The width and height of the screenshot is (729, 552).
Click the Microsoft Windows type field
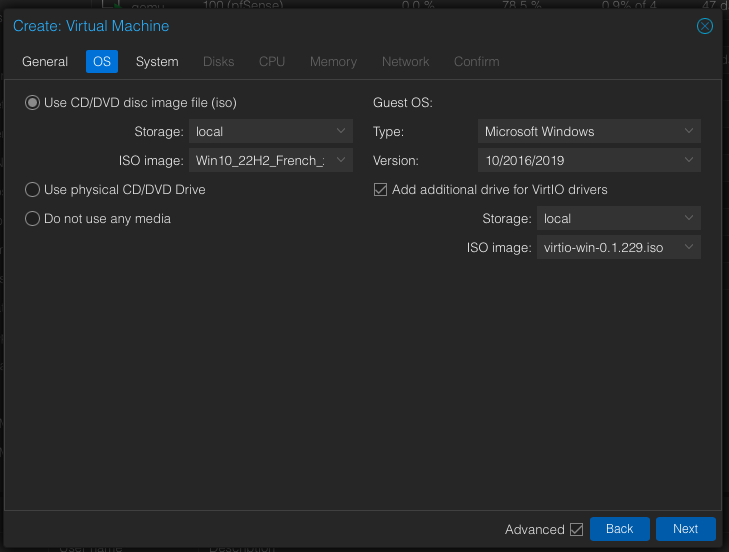[576, 131]
